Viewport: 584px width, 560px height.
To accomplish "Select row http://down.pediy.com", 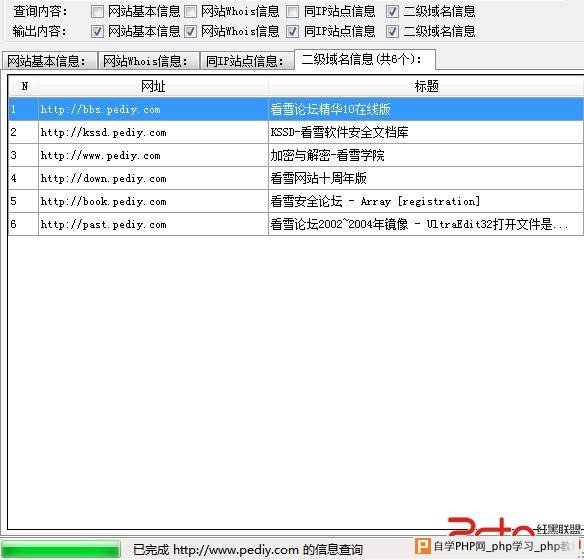I will pyautogui.click(x=296, y=178).
